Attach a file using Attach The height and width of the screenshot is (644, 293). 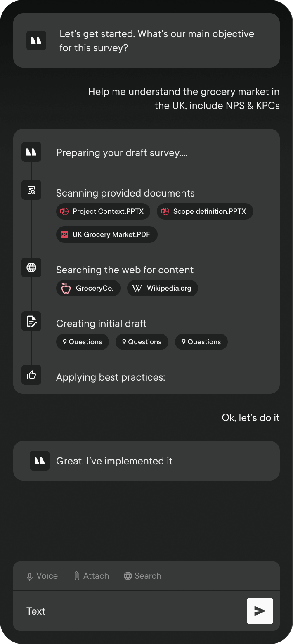(91, 576)
